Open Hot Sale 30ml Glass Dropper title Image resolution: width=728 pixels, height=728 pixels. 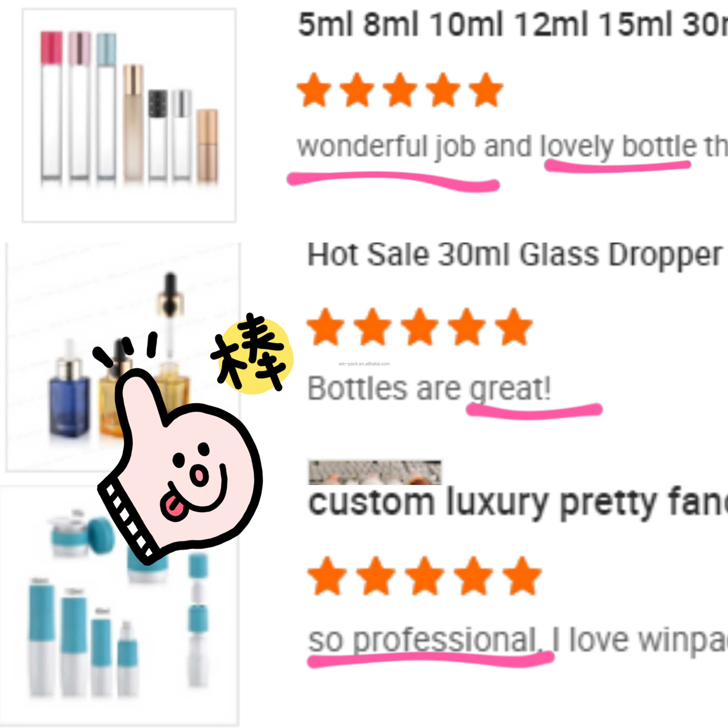coord(515,255)
